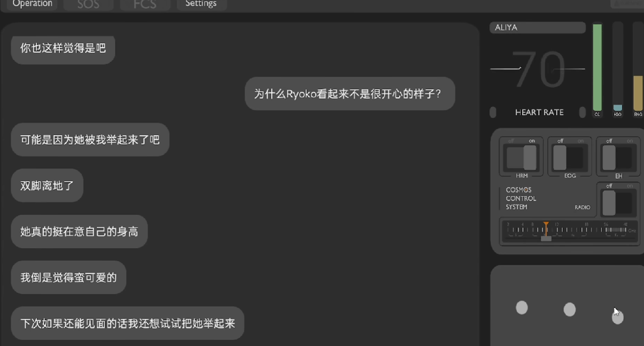
Task: Click pill button left of HEART RATE
Action: click(x=493, y=112)
